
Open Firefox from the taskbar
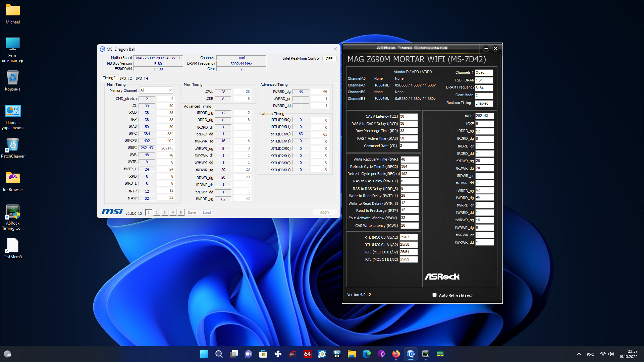(396, 354)
